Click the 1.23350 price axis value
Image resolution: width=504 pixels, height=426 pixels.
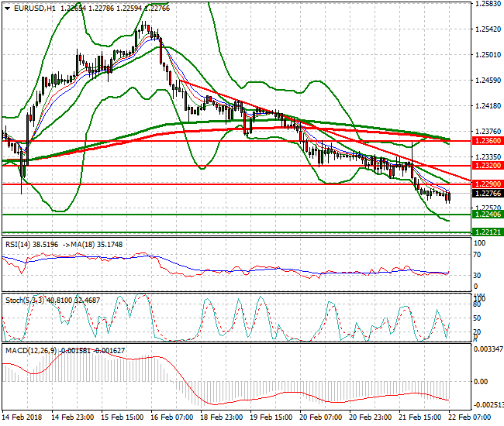click(x=488, y=156)
